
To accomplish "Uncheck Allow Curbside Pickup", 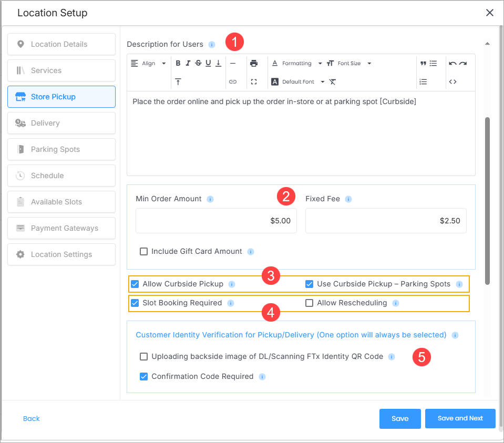I will [x=135, y=284].
